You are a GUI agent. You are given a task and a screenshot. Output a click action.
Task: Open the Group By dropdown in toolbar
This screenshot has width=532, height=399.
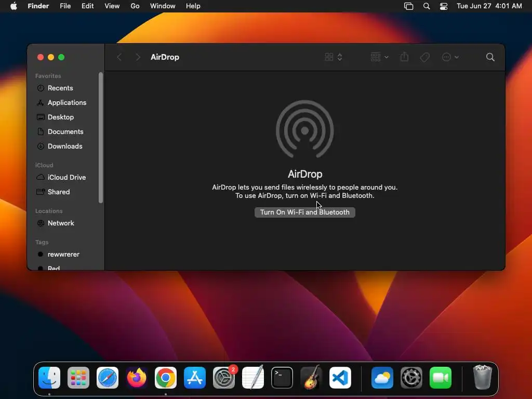379,57
